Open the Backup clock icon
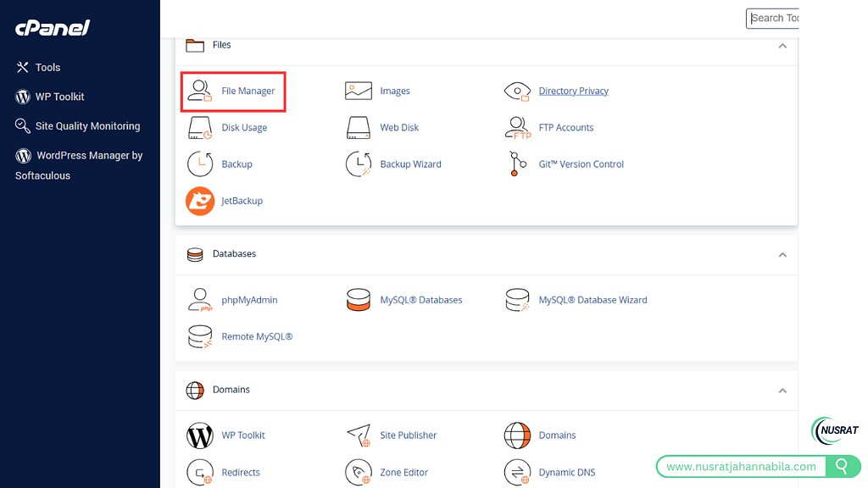 click(200, 164)
